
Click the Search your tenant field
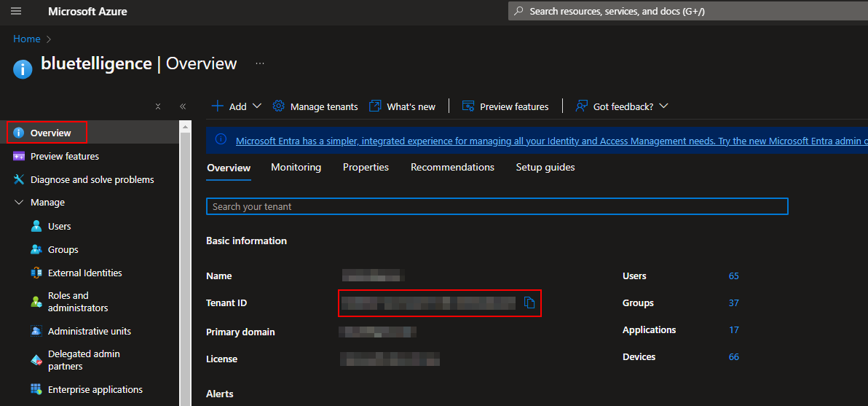pos(497,207)
